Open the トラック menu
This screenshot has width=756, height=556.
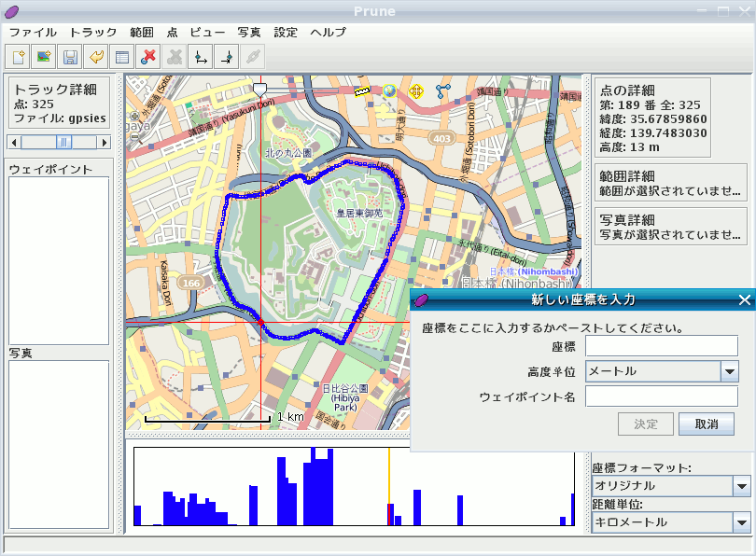93,32
